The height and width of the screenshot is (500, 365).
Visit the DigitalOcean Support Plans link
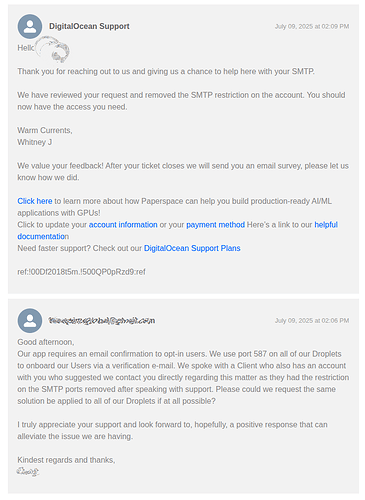click(x=192, y=248)
